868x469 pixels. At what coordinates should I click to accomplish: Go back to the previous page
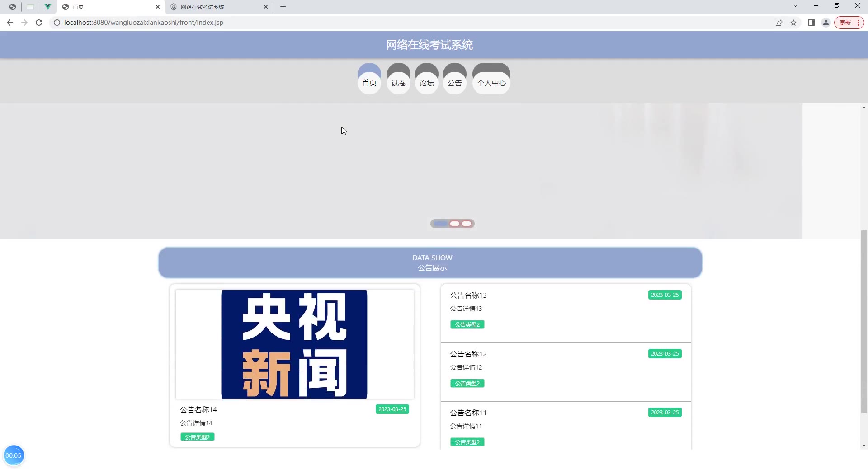[10, 23]
